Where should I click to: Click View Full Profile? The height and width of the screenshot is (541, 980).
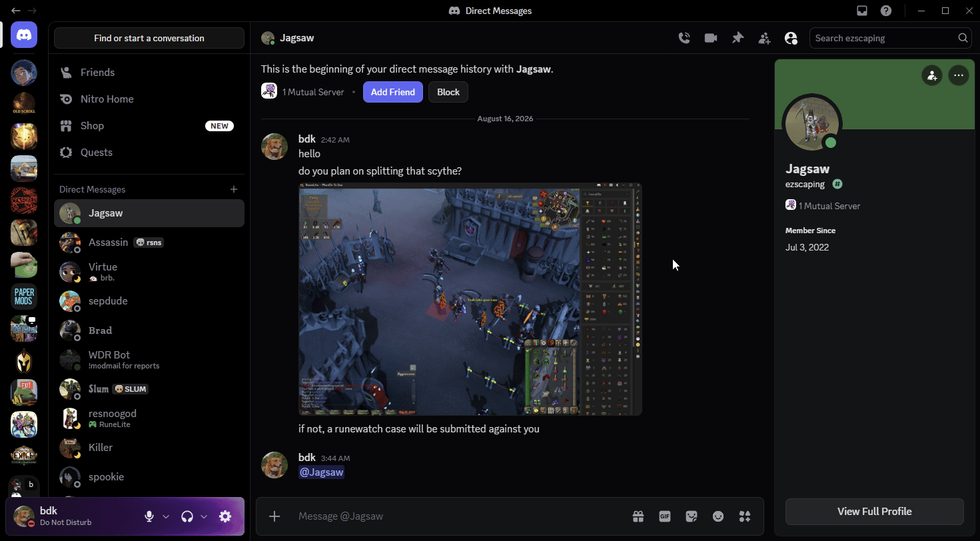(x=875, y=512)
